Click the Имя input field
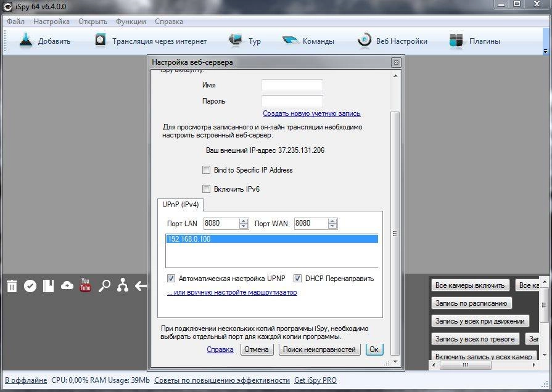The height and width of the screenshot is (392, 552). (x=292, y=85)
